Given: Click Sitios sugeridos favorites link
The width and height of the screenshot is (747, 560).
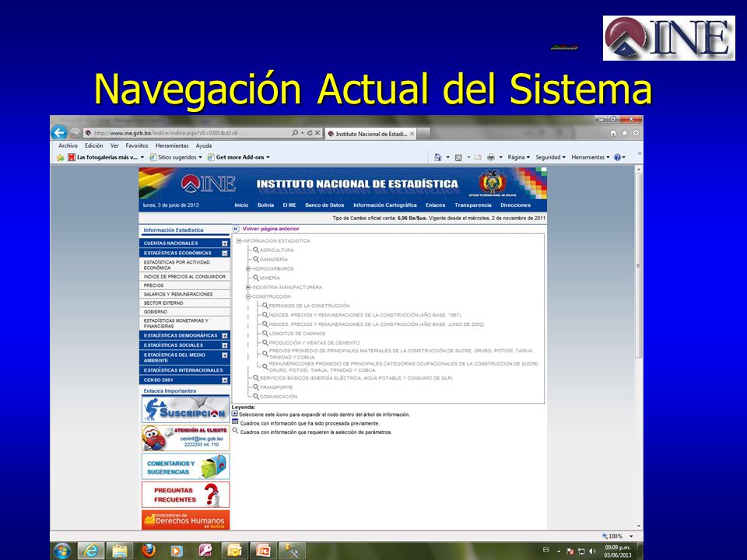Looking at the screenshot, I should 175,157.
